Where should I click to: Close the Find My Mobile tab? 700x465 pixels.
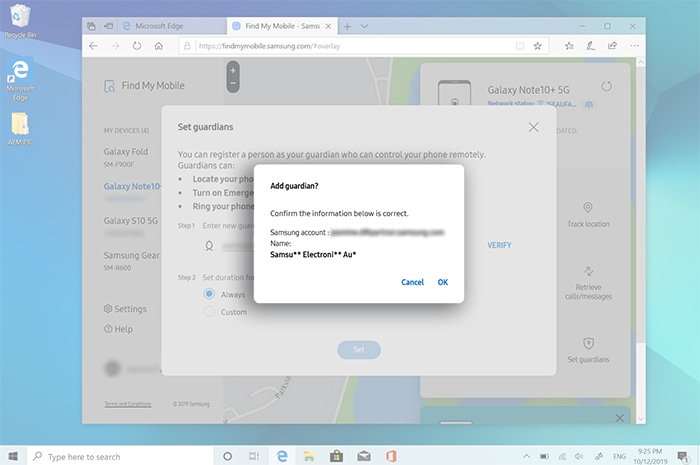[328, 26]
